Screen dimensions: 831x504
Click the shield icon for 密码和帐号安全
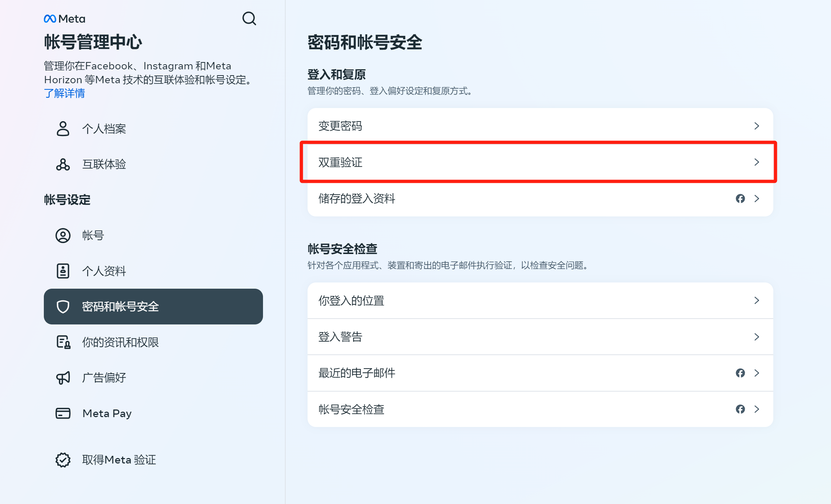click(x=63, y=307)
